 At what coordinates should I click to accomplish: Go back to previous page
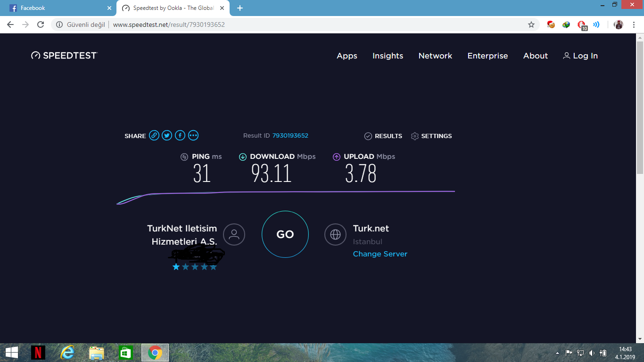[10, 25]
